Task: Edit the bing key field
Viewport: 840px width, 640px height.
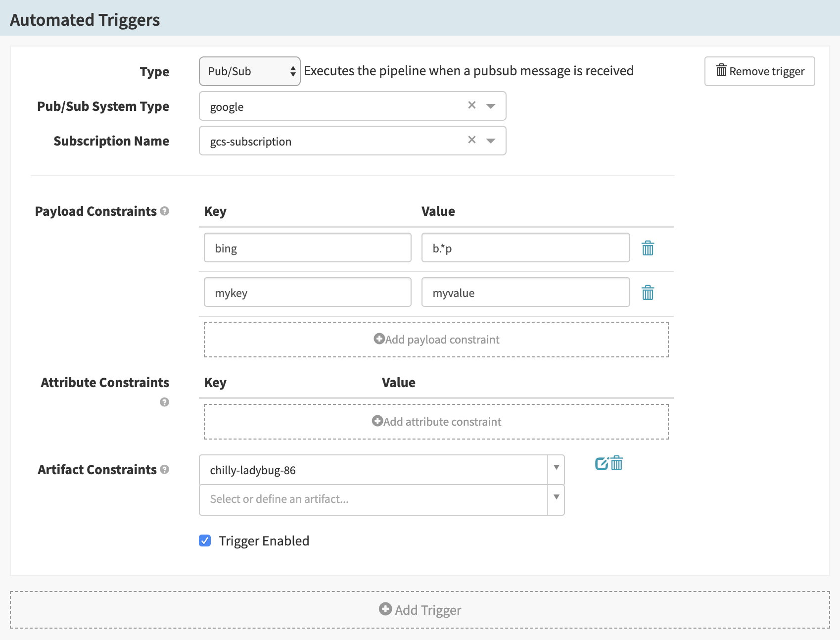Action: click(308, 247)
